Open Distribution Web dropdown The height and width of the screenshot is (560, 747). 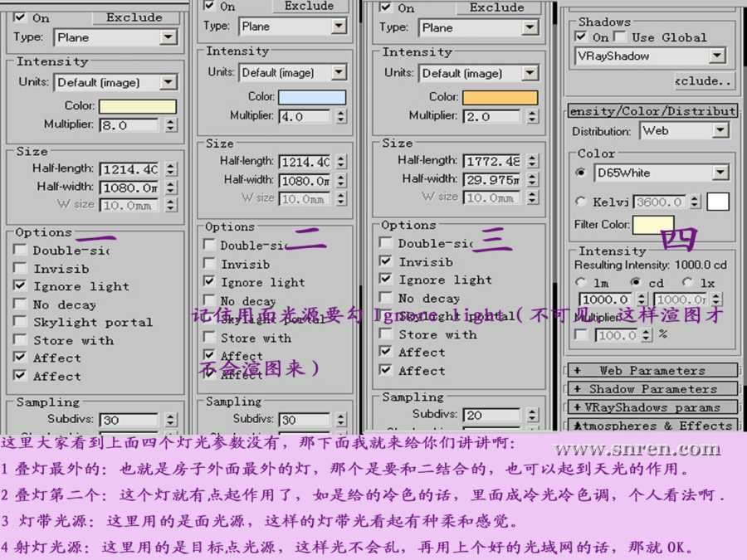[x=720, y=130]
